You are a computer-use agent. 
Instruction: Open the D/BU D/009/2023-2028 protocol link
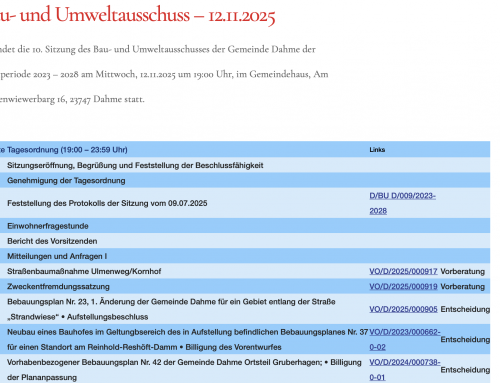(x=402, y=203)
